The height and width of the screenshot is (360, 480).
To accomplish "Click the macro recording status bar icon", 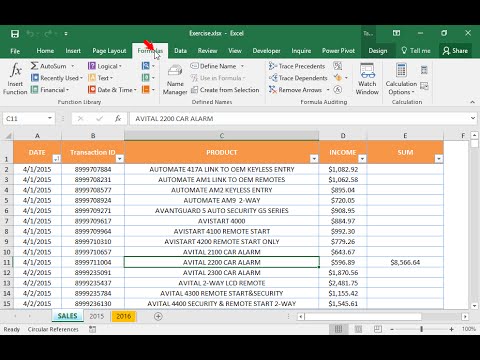I will pyautogui.click(x=92, y=329).
